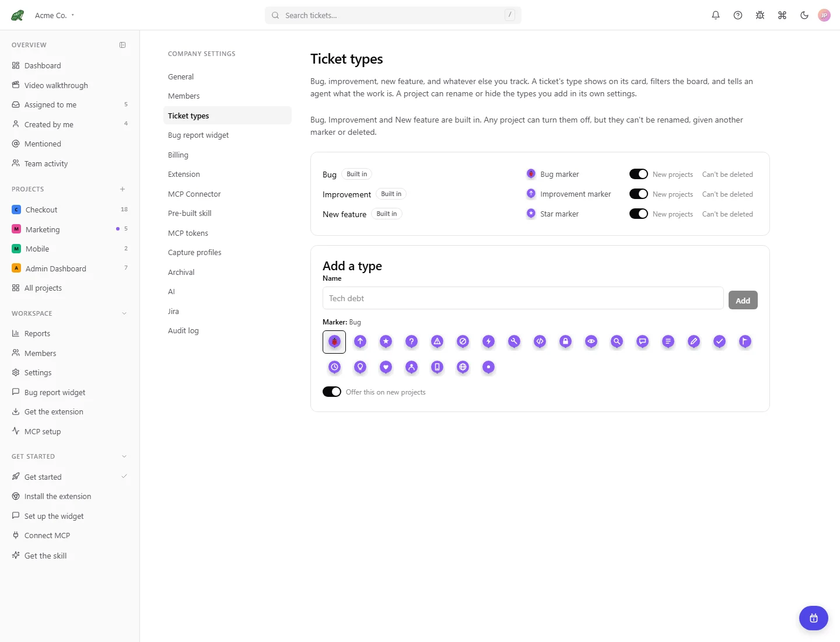The width and height of the screenshot is (840, 642).
Task: Collapse the sidebar panel
Action: 123,45
